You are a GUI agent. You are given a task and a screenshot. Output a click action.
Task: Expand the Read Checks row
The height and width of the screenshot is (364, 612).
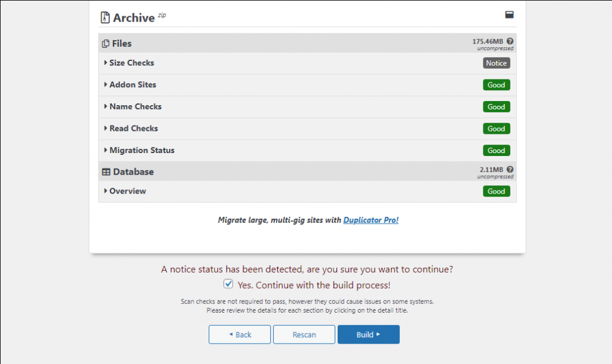(131, 129)
